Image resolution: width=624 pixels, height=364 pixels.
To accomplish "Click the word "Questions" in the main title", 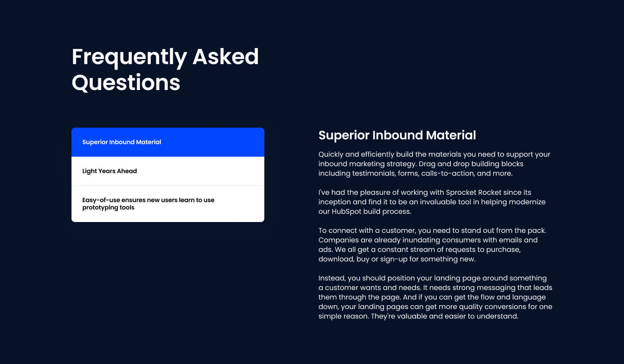I will 126,83.
